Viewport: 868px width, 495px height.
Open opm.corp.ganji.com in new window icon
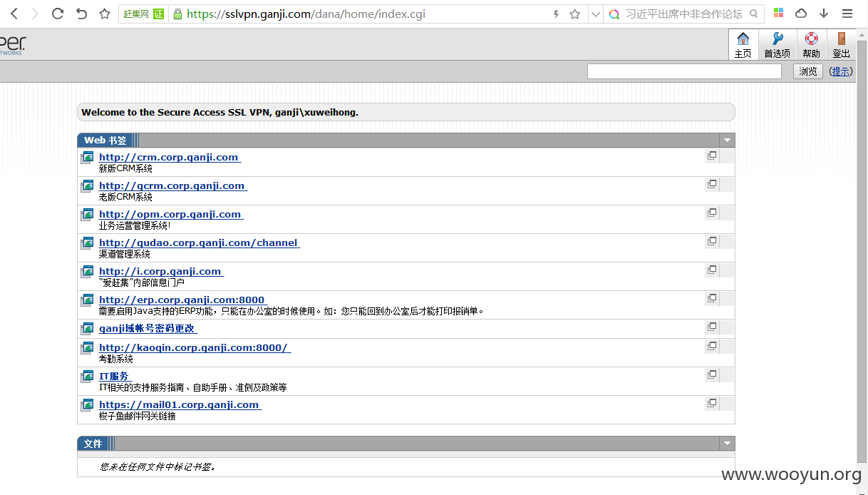(x=712, y=213)
